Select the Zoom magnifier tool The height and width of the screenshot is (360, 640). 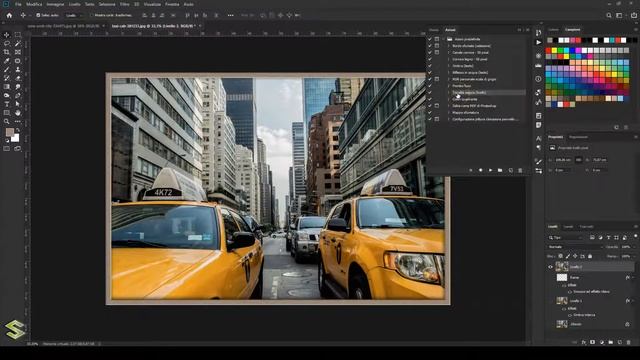coord(7,121)
